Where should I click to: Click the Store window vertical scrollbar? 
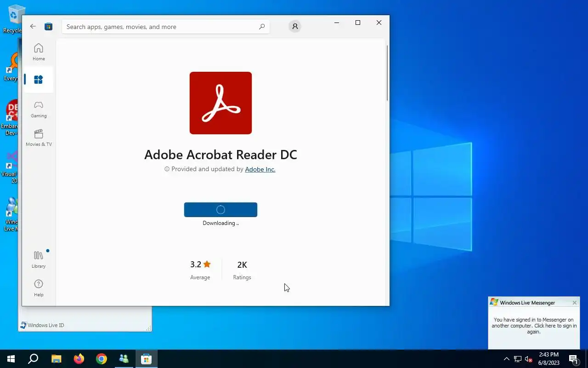click(387, 73)
